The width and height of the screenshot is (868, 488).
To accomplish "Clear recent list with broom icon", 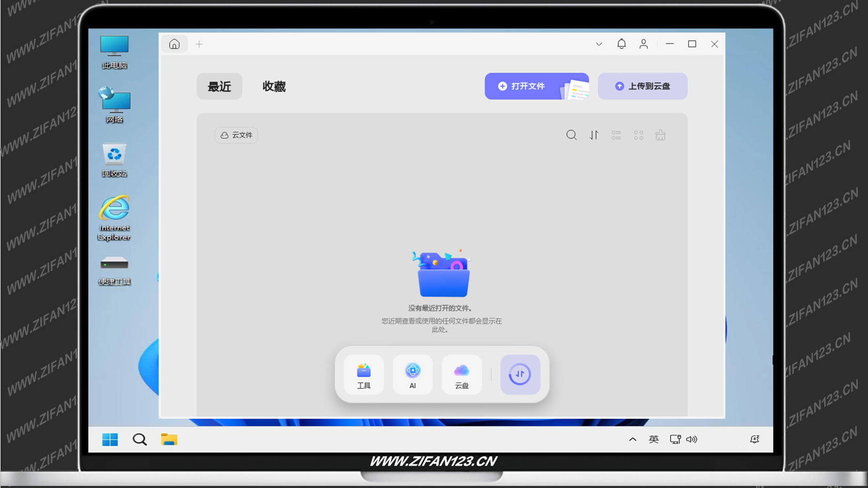I will 661,135.
